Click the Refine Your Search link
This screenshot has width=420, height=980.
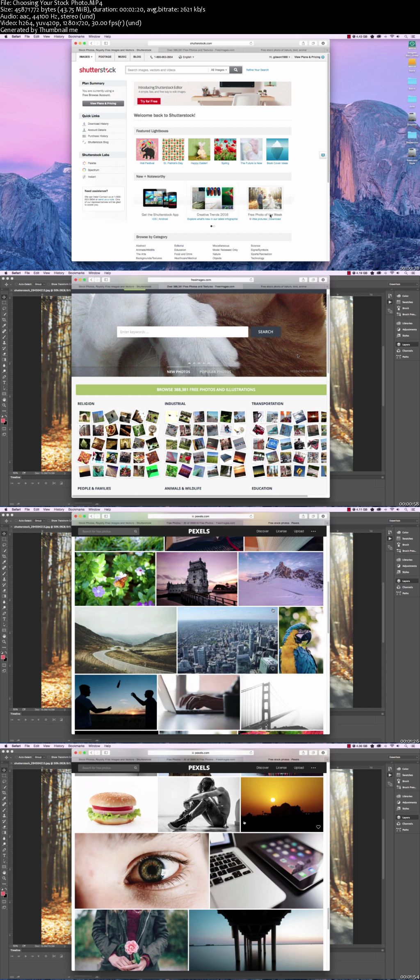(257, 70)
